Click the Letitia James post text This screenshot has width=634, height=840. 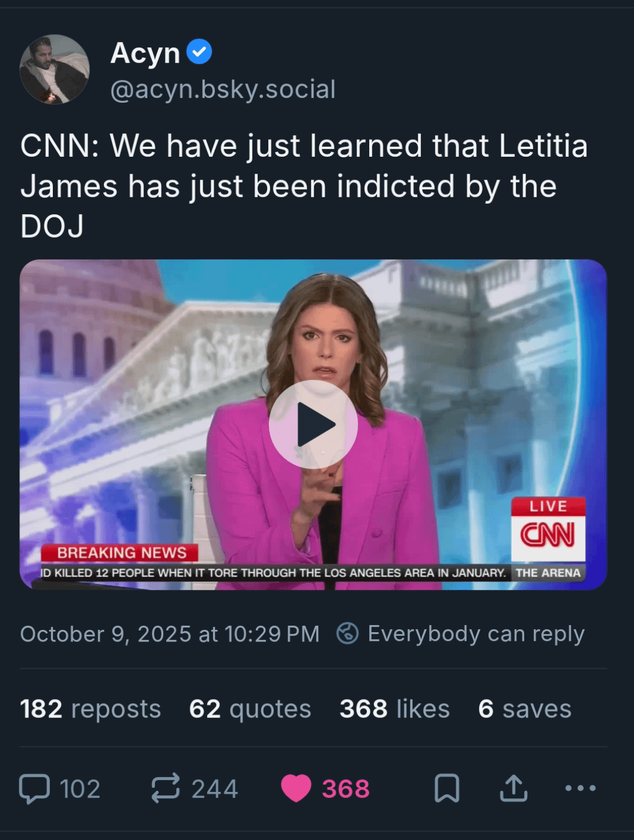point(303,185)
